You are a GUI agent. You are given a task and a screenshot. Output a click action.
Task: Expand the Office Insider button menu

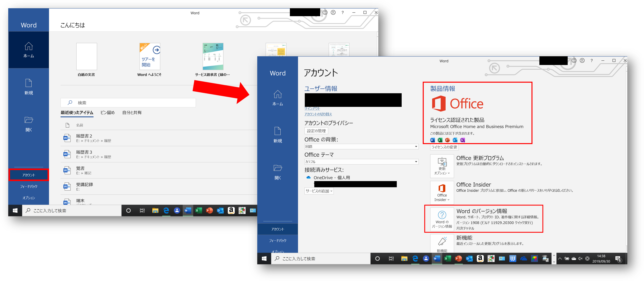click(x=442, y=192)
